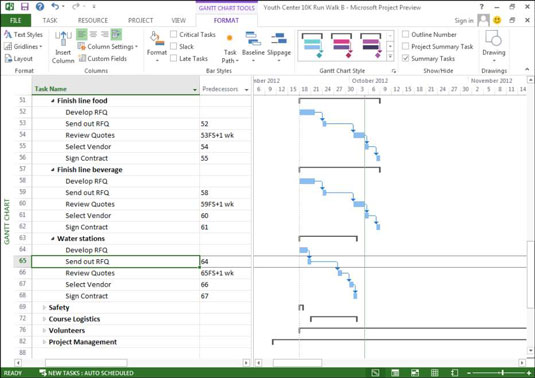Expand the Gantt Chart Style gallery

pos(390,57)
